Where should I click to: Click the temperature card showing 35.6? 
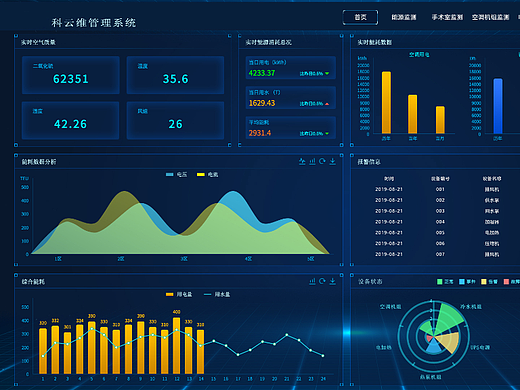click(175, 75)
